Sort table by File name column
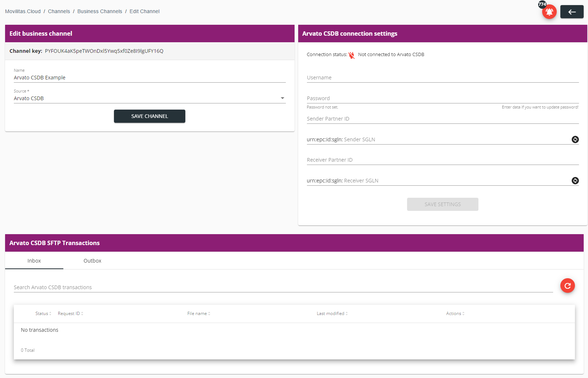Screen dimensions: 588x378 [x=199, y=314]
